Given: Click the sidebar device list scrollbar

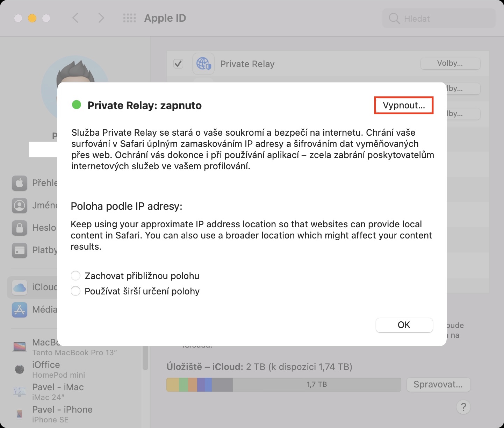Looking at the screenshot, I should pos(145,357).
